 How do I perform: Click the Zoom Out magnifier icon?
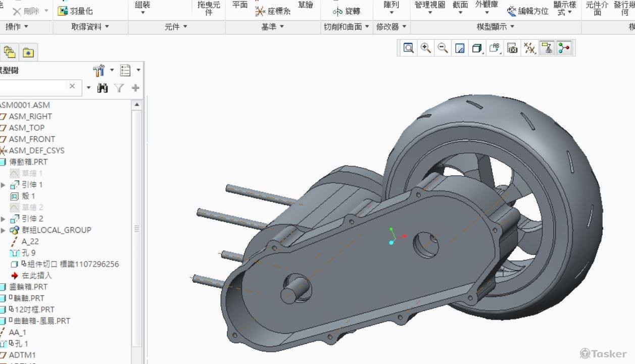coord(443,48)
